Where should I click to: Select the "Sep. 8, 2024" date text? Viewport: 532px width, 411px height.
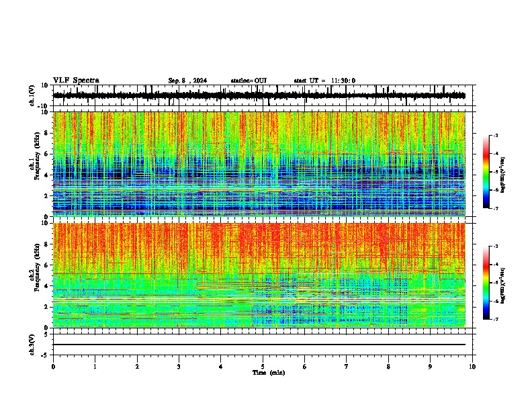pos(187,81)
